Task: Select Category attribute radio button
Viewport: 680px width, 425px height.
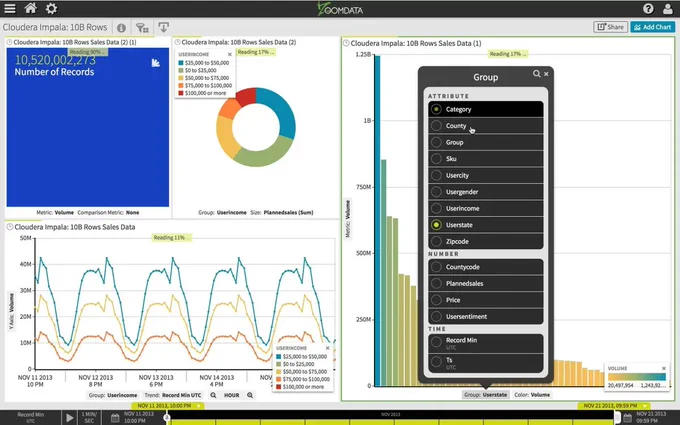Action: tap(436, 109)
